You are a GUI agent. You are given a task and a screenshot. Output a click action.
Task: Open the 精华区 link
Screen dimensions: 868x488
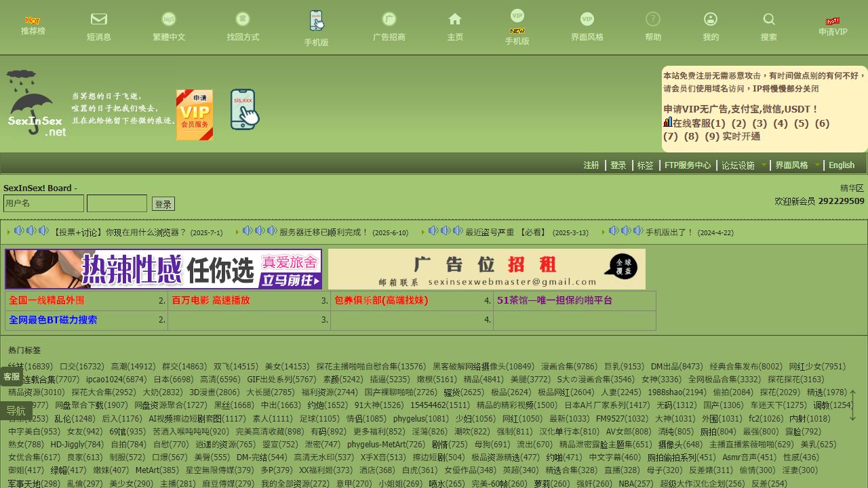click(852, 188)
